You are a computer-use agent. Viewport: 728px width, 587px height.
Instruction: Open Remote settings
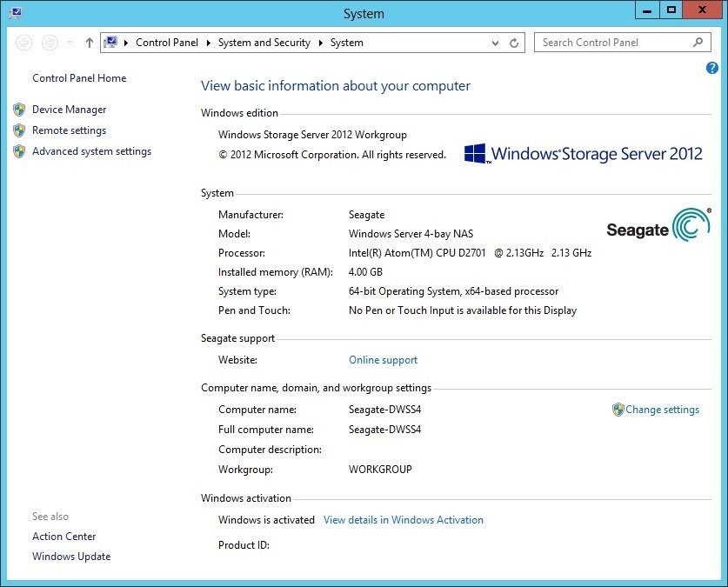pyautogui.click(x=70, y=130)
